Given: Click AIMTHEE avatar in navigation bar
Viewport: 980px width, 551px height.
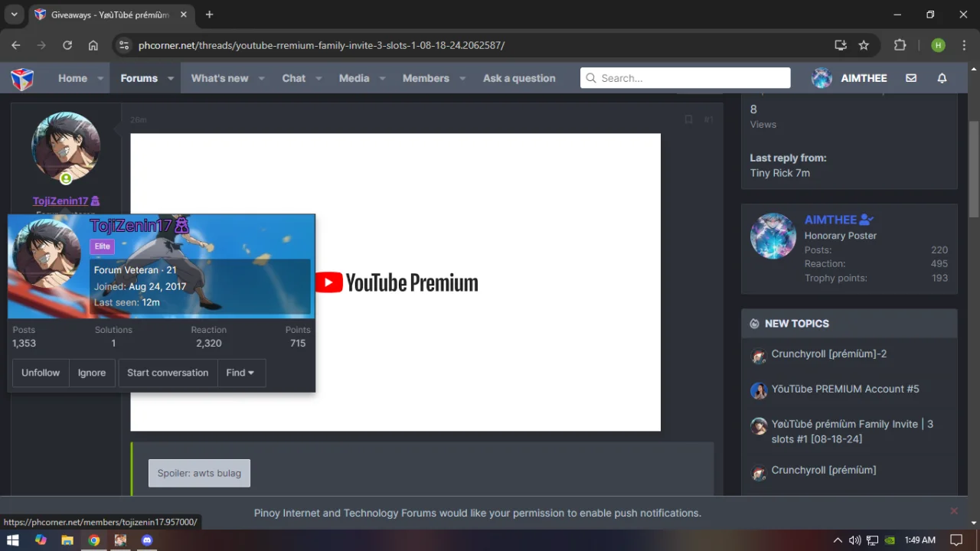Looking at the screenshot, I should point(822,78).
